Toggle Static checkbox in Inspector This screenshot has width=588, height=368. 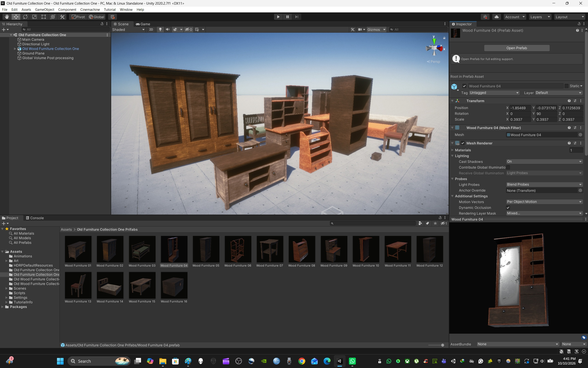pyautogui.click(x=566, y=86)
